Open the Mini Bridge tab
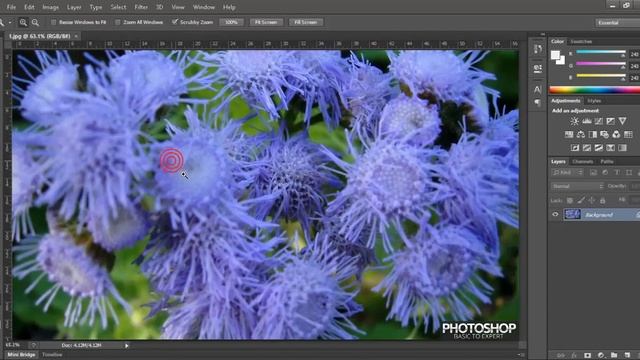 coord(21,355)
